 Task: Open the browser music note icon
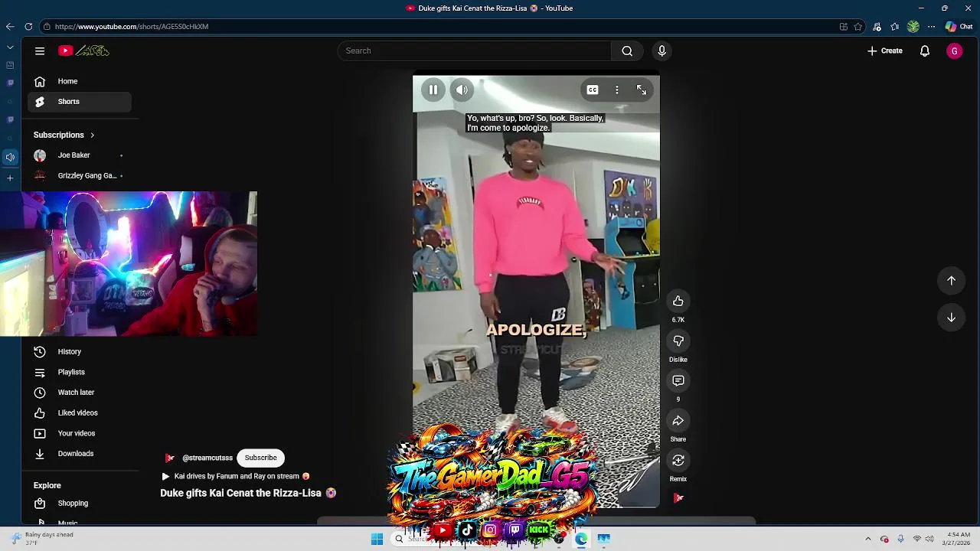(877, 27)
